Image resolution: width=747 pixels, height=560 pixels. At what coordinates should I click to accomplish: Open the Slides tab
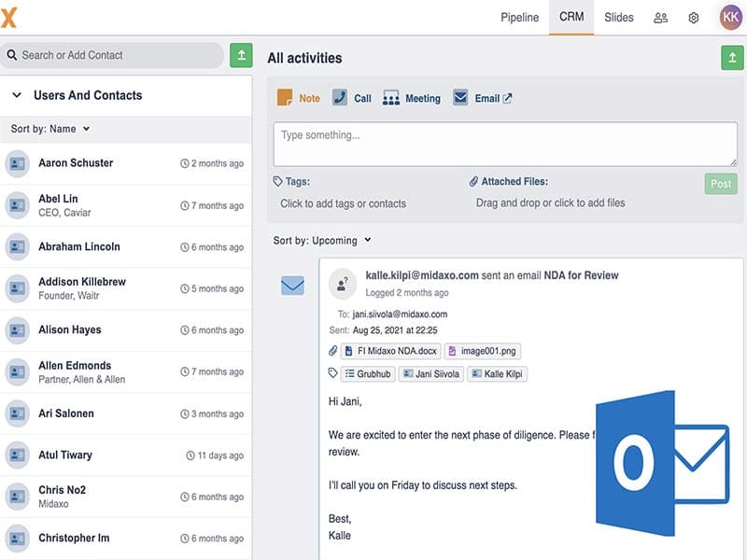(618, 18)
